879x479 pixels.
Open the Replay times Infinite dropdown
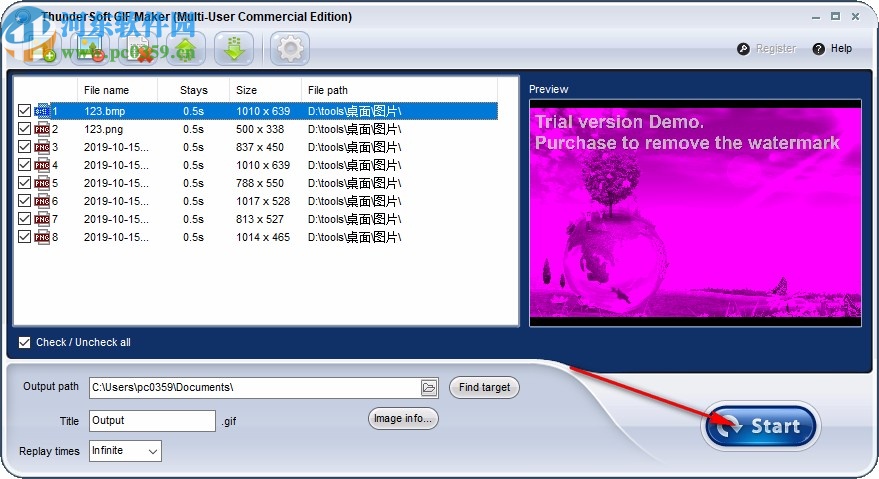coord(125,451)
